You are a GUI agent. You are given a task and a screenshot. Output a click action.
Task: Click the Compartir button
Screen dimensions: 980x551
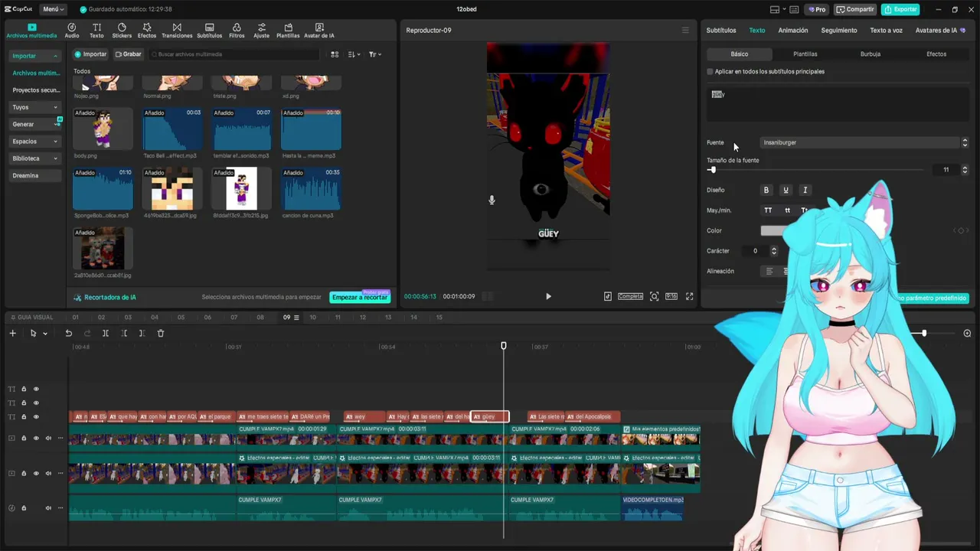855,9
